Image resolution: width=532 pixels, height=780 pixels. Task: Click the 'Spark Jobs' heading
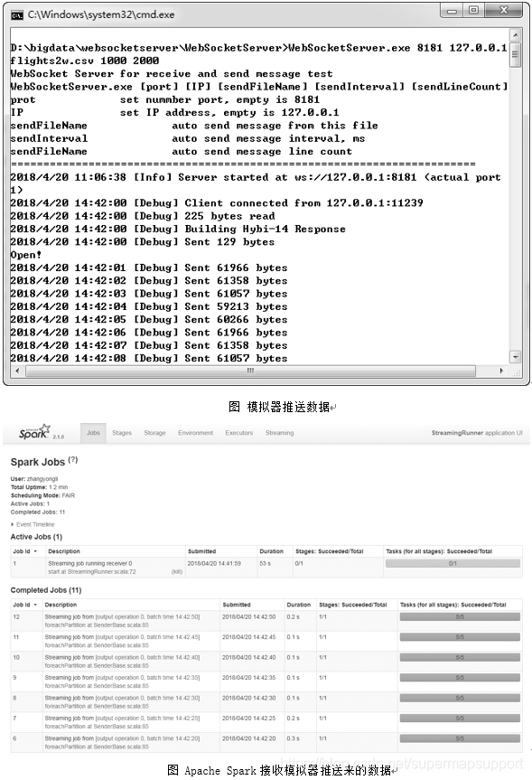click(x=38, y=462)
